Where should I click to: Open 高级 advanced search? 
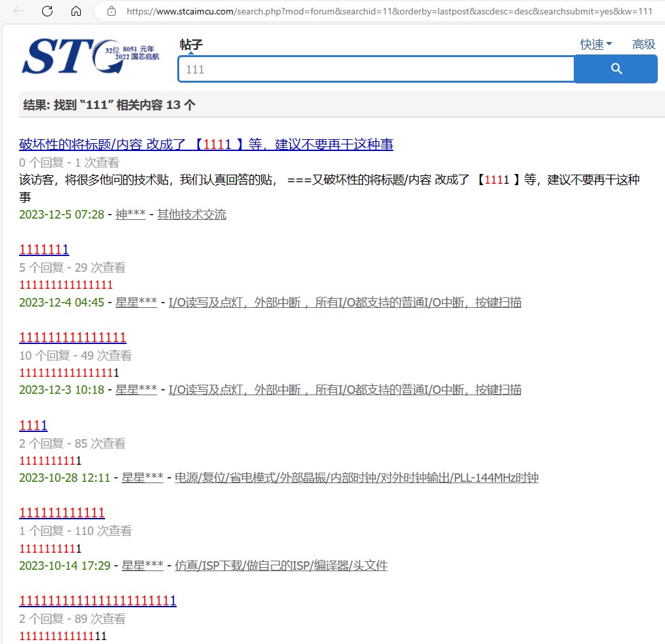(643, 44)
